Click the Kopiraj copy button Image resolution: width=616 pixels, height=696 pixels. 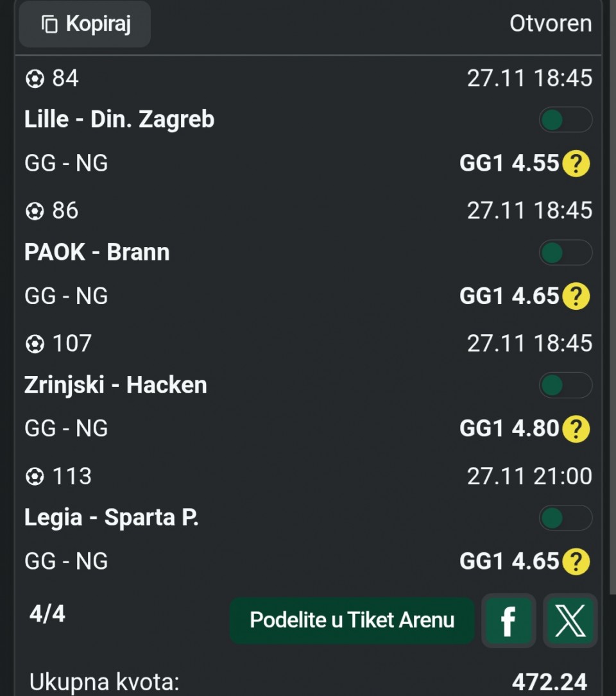click(x=85, y=24)
